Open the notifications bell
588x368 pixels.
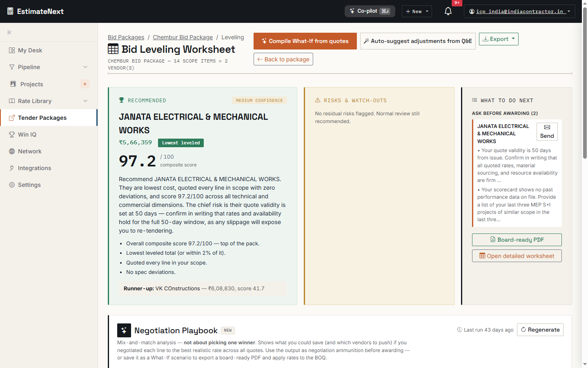(x=448, y=11)
